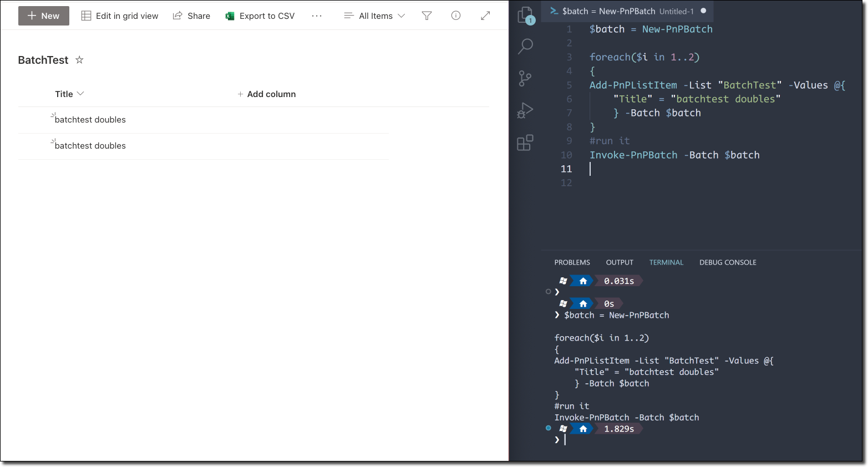Switch to the OUTPUT tab
Image resolution: width=868 pixels, height=467 pixels.
coord(620,262)
